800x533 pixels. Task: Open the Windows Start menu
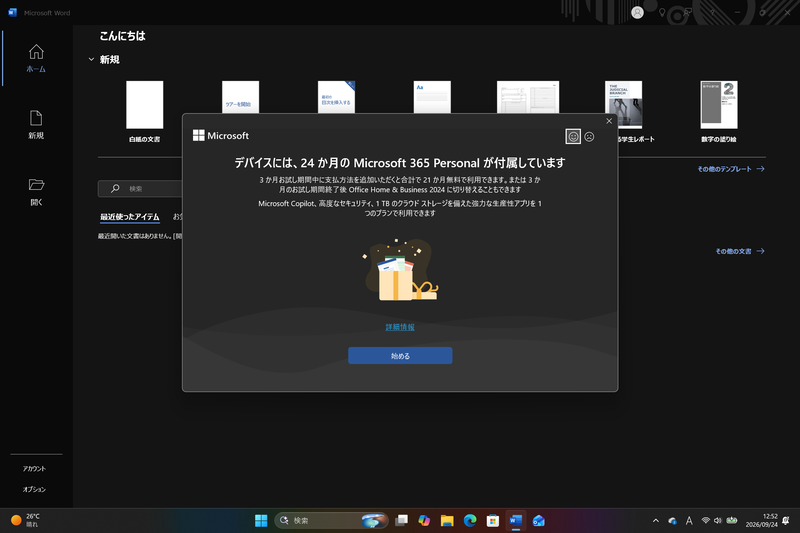[x=261, y=520]
